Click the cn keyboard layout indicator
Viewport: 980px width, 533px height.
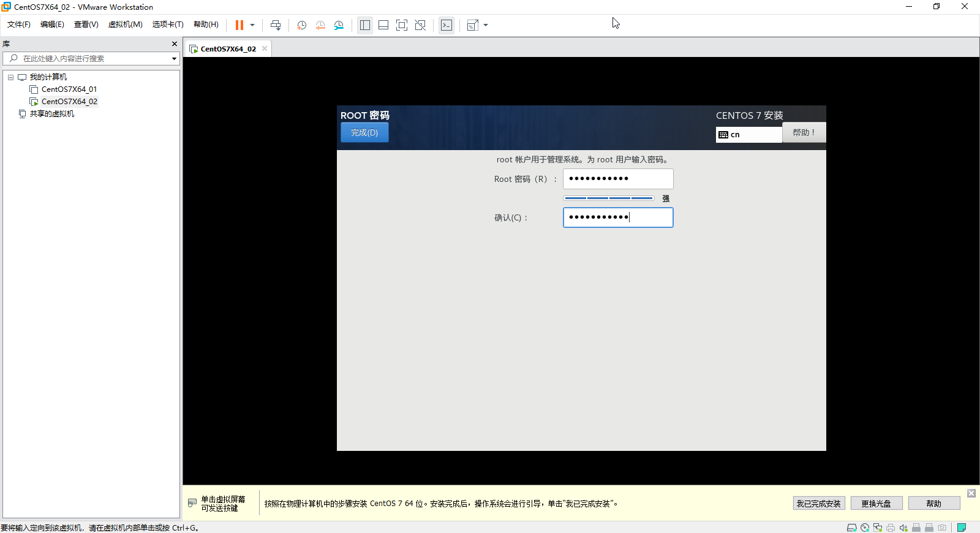tap(748, 134)
